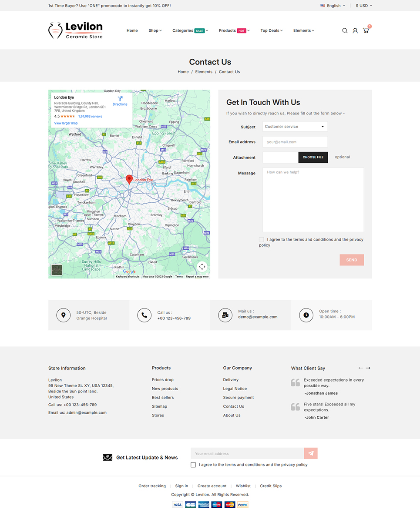The width and height of the screenshot is (420, 516).
Task: Tick the newsletter privacy policy checkbox
Action: point(193,465)
